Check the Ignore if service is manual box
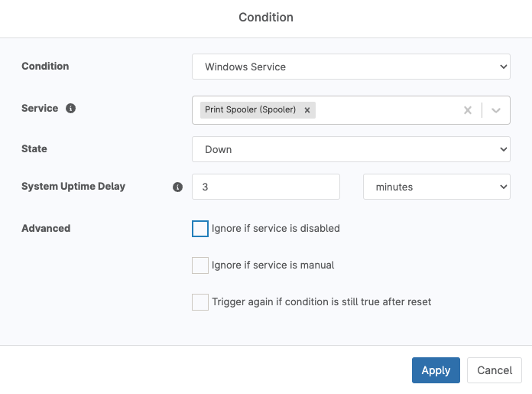Viewport: 532px width, 394px height. pyautogui.click(x=200, y=265)
